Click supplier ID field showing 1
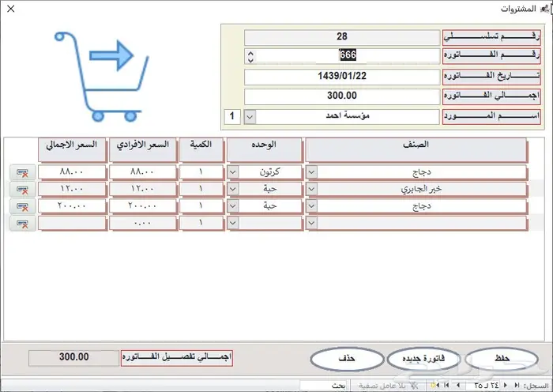Image resolution: width=553 pixels, height=392 pixels. coord(231,116)
